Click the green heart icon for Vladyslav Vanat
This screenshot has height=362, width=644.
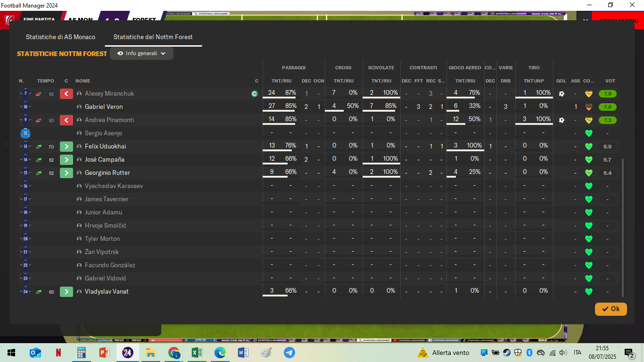click(x=588, y=292)
